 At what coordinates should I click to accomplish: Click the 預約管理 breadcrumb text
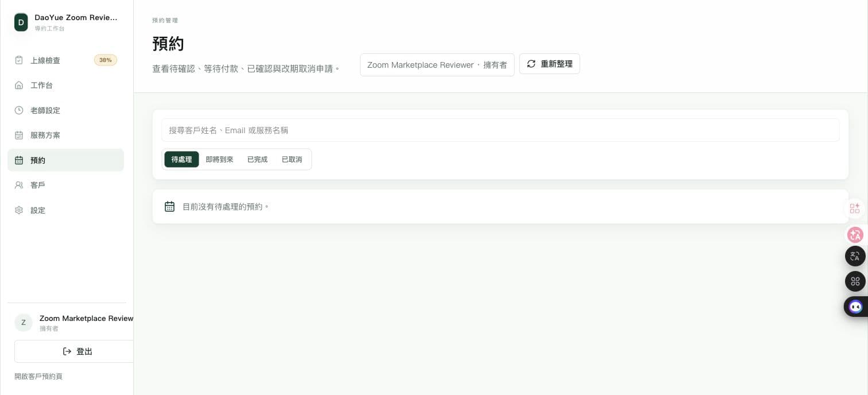point(165,20)
